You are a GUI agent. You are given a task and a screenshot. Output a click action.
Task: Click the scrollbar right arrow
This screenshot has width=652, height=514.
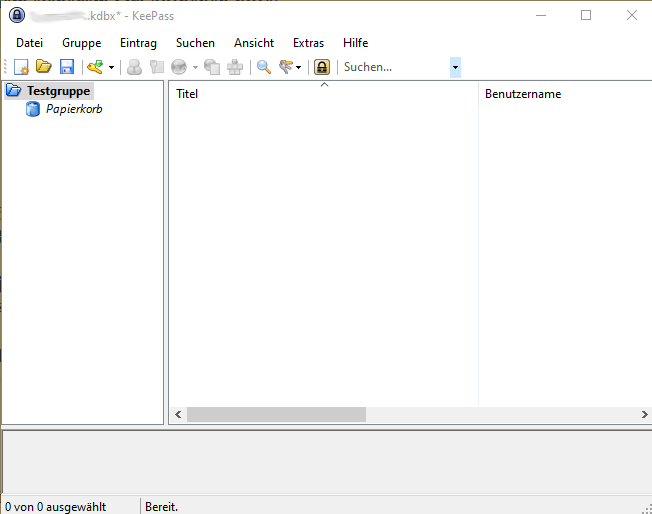pyautogui.click(x=644, y=414)
